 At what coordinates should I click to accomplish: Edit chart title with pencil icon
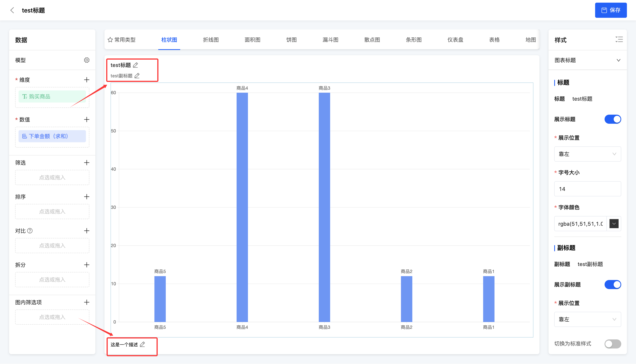135,65
